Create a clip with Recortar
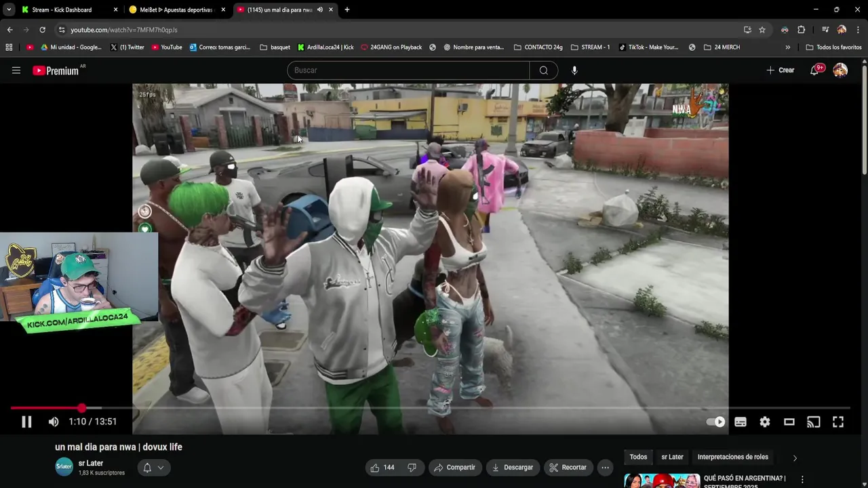Screen dimensions: 868x488 click(x=568, y=468)
